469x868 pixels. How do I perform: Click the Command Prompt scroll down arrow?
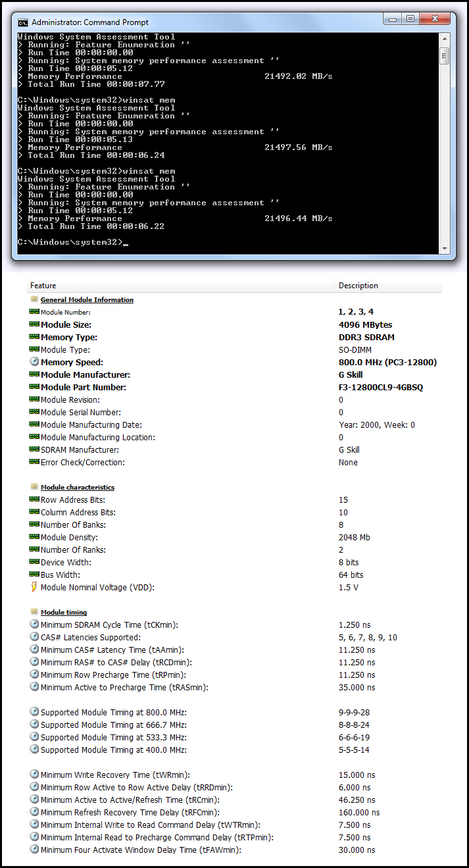(x=445, y=249)
